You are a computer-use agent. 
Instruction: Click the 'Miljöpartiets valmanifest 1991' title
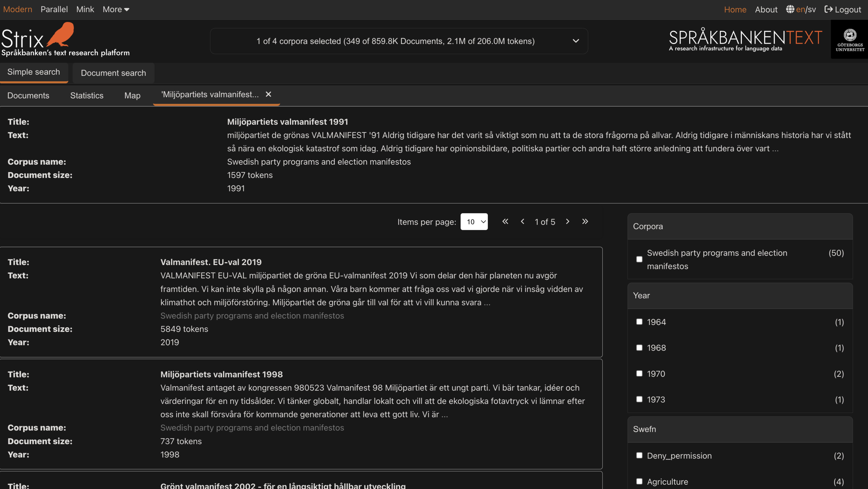tap(287, 122)
